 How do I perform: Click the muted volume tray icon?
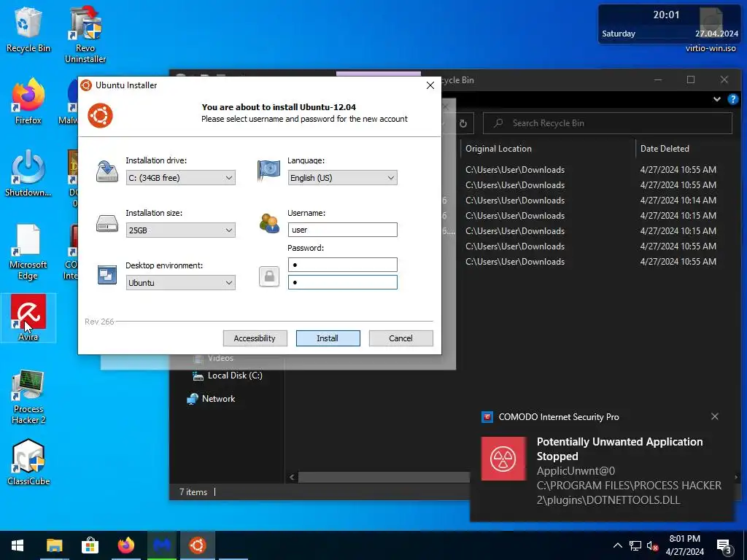(x=652, y=545)
